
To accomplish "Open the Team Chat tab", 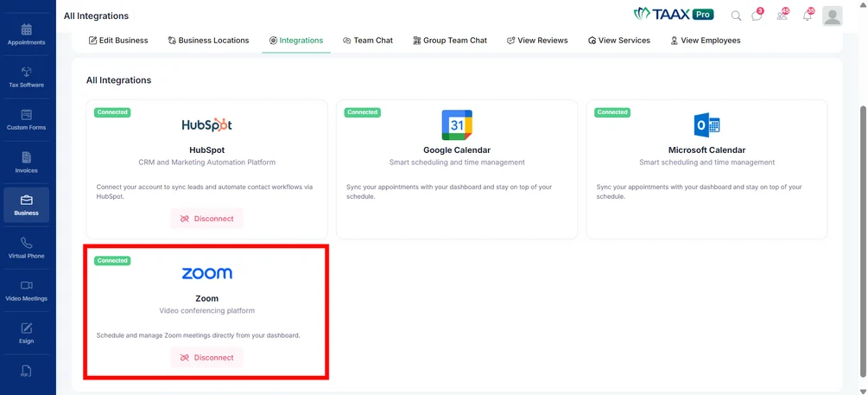I will (368, 41).
